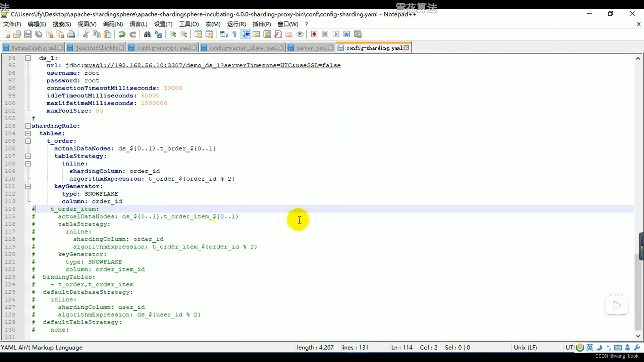Click the Ln : 114 status field
Screen dimensions: 644x362
[402, 348]
